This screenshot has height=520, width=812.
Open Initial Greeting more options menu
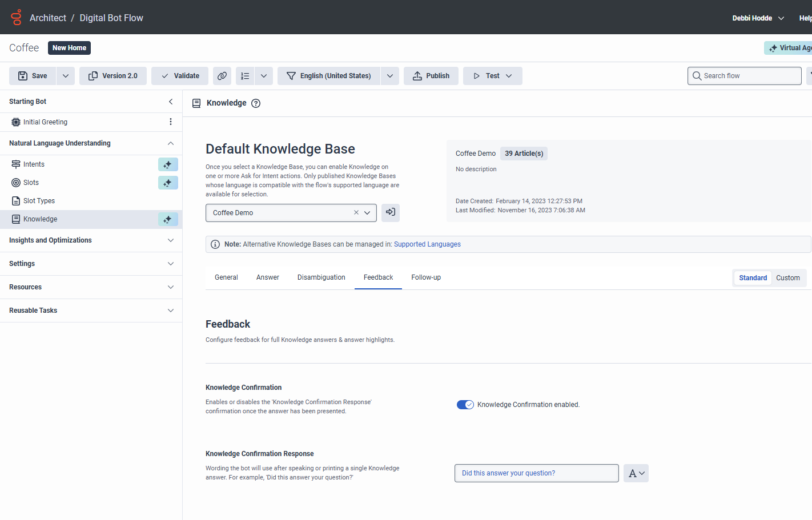pos(171,122)
